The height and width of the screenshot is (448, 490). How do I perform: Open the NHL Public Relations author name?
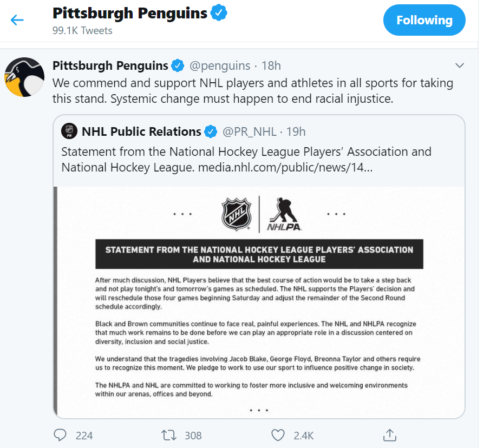pos(141,131)
